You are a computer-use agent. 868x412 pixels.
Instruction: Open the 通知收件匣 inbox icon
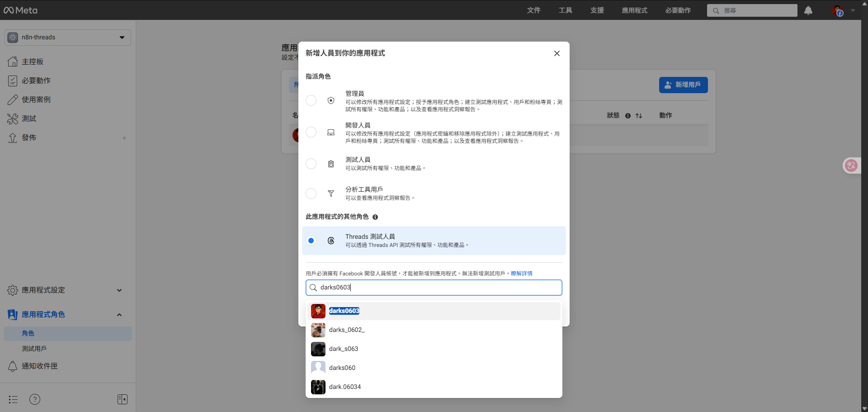click(13, 366)
